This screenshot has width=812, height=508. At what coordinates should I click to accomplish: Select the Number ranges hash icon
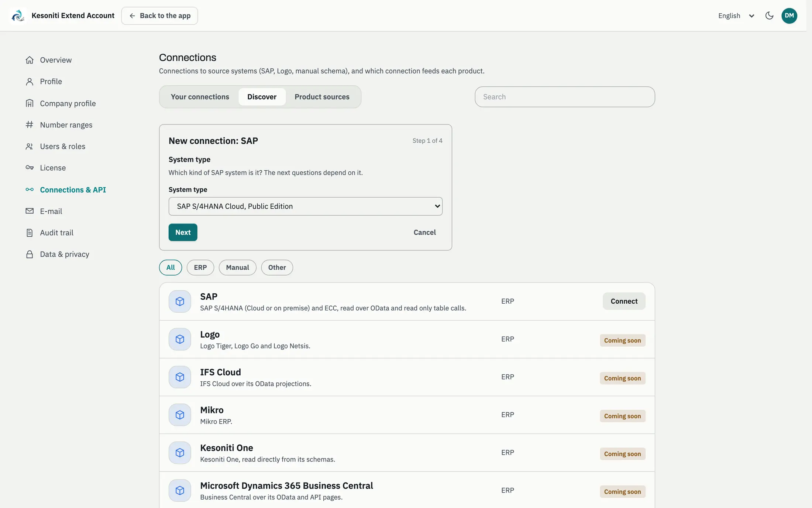point(30,125)
